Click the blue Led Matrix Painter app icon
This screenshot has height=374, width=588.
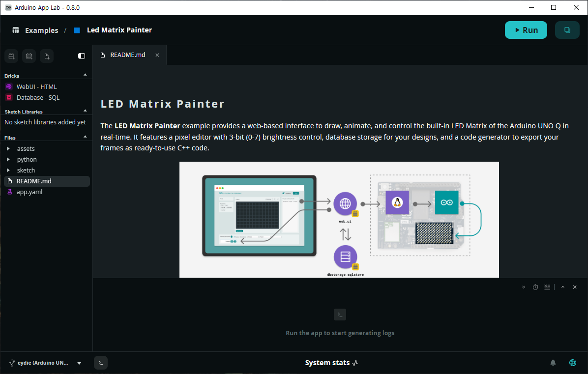coord(77,30)
